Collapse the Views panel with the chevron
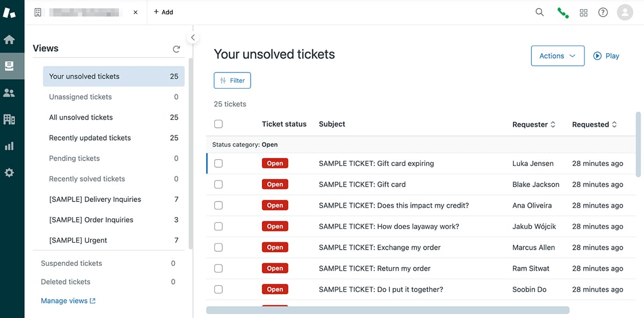The image size is (644, 318). [193, 37]
